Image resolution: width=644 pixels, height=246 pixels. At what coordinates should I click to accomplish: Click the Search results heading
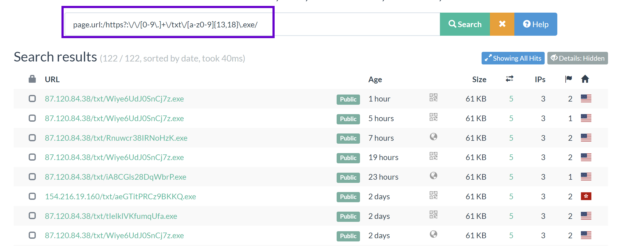(55, 57)
